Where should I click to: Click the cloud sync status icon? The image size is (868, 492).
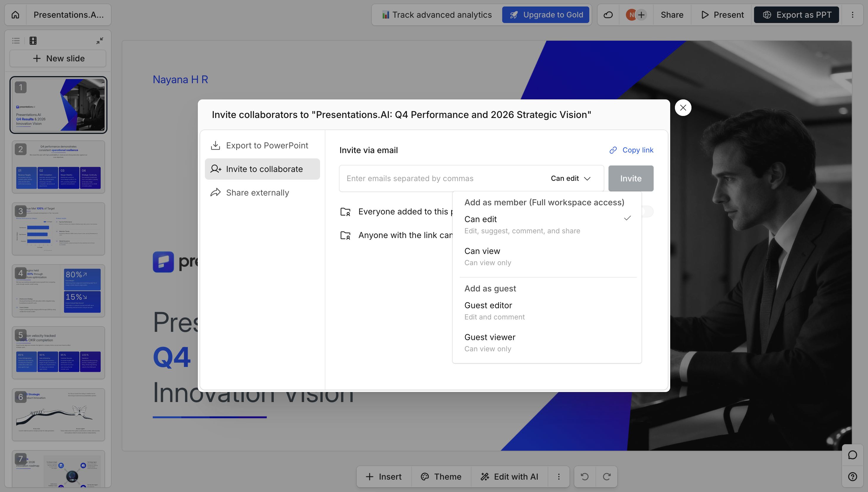tap(608, 15)
